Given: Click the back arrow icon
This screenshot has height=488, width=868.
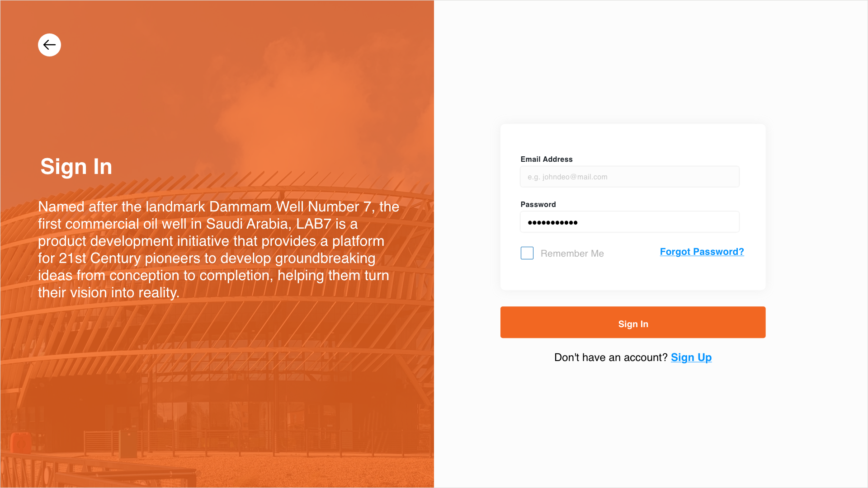Looking at the screenshot, I should (x=49, y=45).
